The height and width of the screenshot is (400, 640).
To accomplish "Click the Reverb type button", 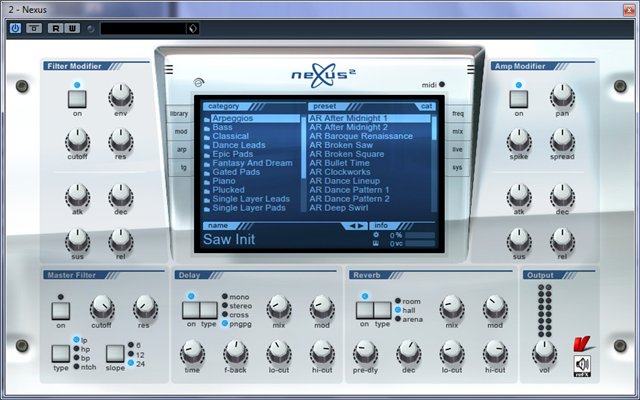I will [382, 310].
